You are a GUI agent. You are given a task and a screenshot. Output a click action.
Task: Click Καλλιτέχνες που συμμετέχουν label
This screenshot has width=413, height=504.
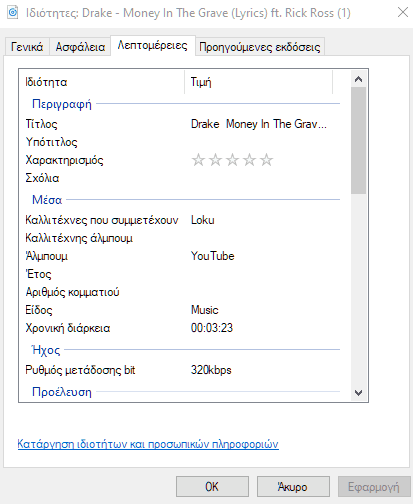pos(102,220)
